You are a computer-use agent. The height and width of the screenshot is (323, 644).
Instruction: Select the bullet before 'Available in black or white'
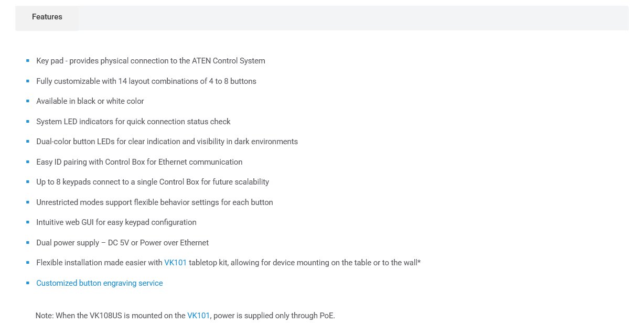28,101
